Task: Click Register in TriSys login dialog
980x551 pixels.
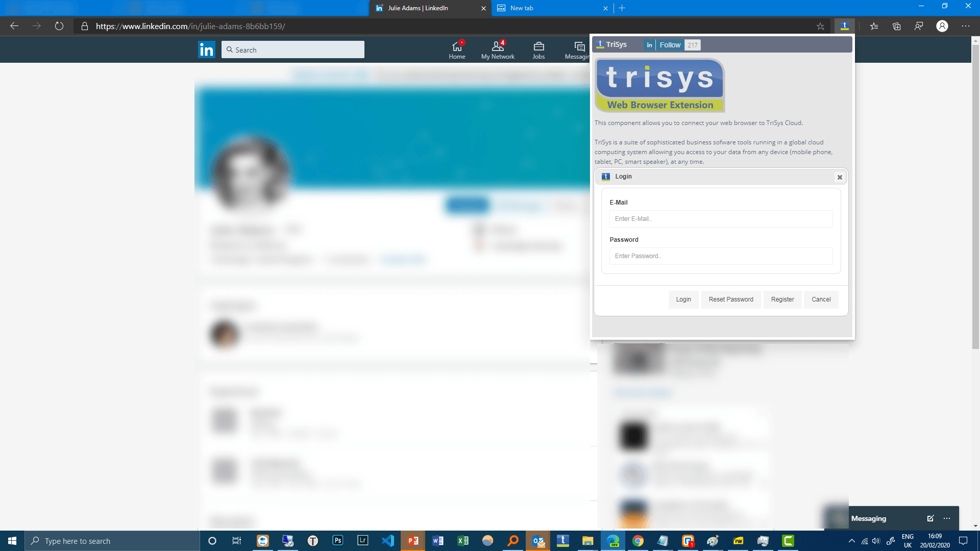Action: 782,298
